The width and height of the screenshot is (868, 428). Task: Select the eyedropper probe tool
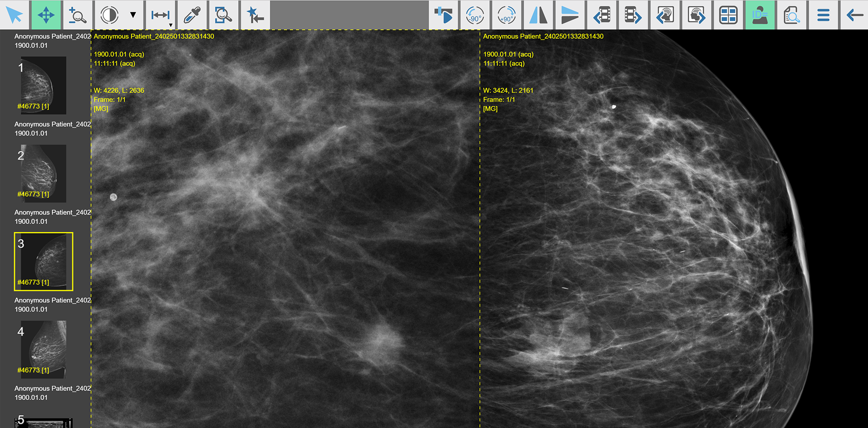coord(192,15)
